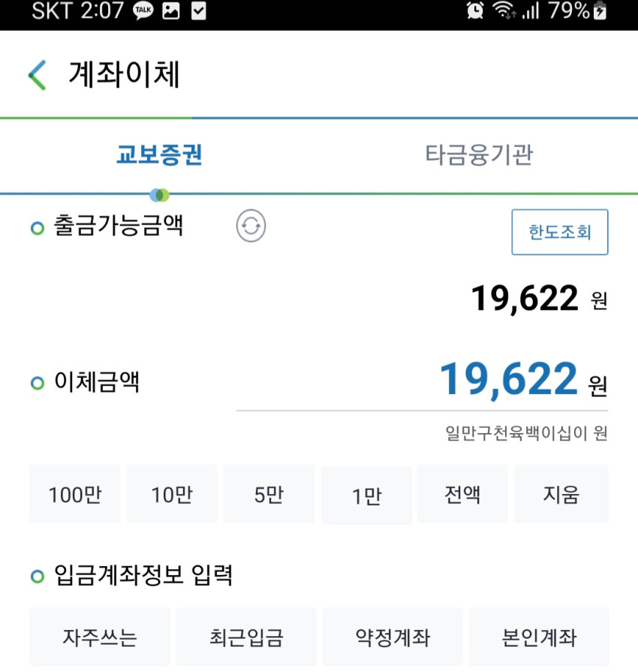Choose 본인계좌 own account option
The width and height of the screenshot is (638, 672).
[x=539, y=637]
